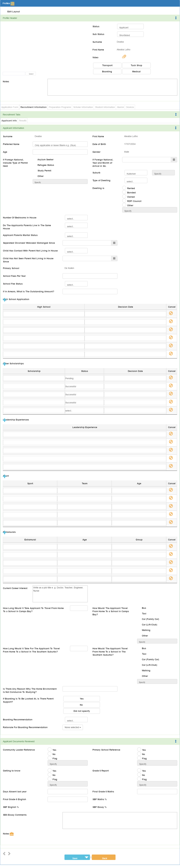Click 'Did not specify' for parent support
The width and height of the screenshot is (180, 868).
[x=81, y=711]
